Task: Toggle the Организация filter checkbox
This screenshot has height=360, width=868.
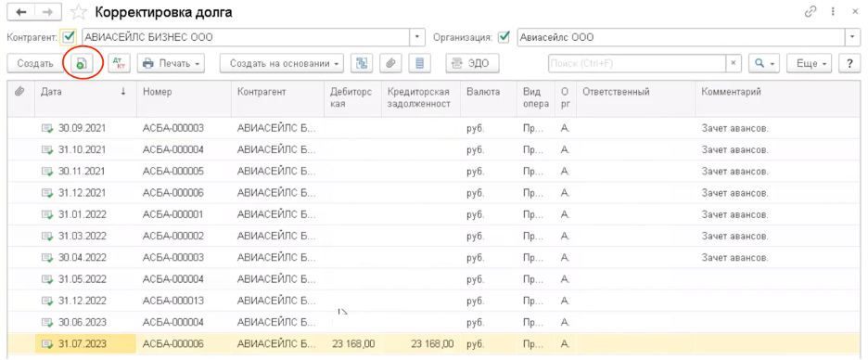Action: [504, 38]
